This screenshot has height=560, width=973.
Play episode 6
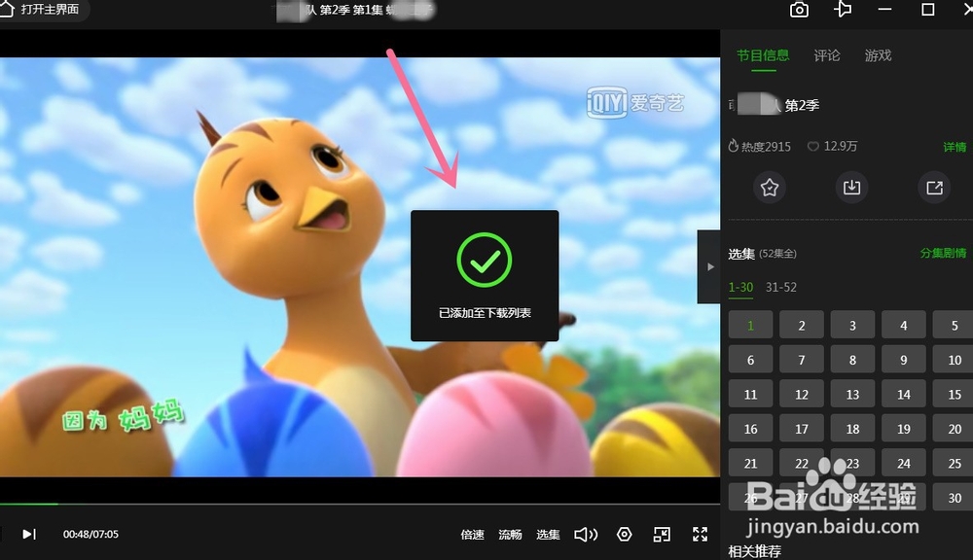pyautogui.click(x=750, y=360)
